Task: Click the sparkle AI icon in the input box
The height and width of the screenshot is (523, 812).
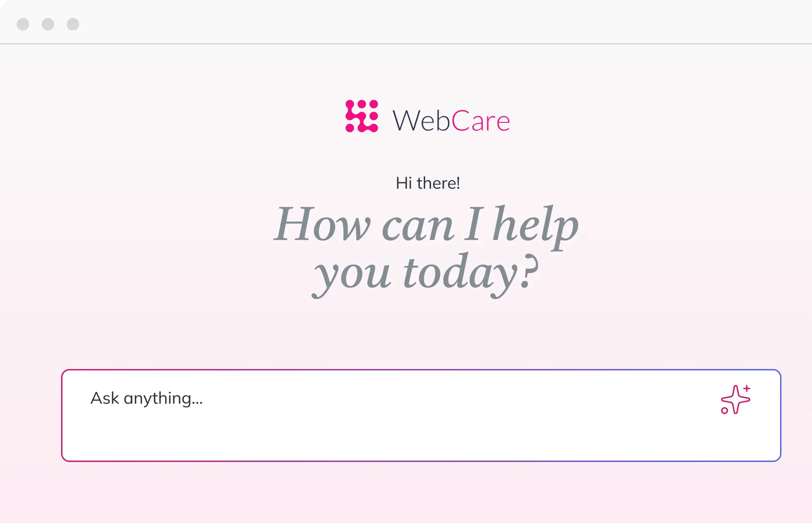Action: point(735,400)
